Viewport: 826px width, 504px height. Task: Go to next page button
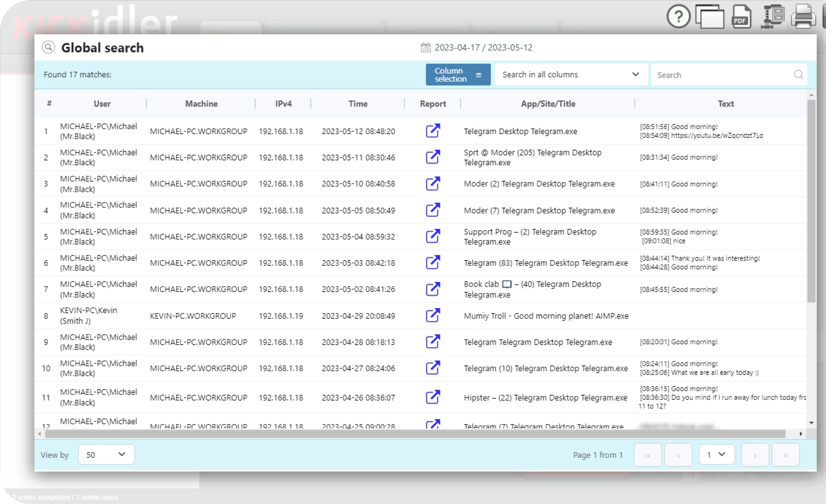tap(755, 455)
